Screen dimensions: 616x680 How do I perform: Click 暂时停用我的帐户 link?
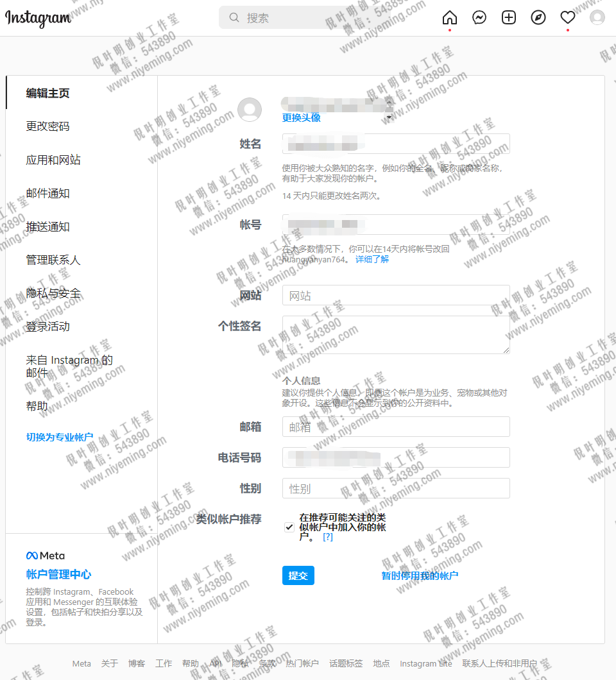(x=420, y=575)
